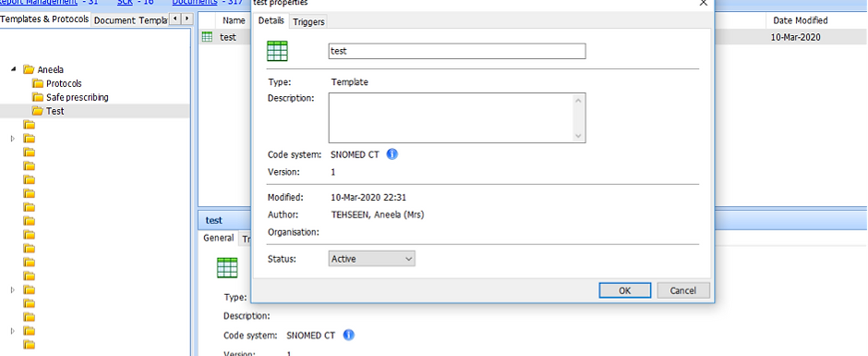Screen dimensions: 868x356
Task: Click the Test folder icon in the tree
Action: pos(38,111)
